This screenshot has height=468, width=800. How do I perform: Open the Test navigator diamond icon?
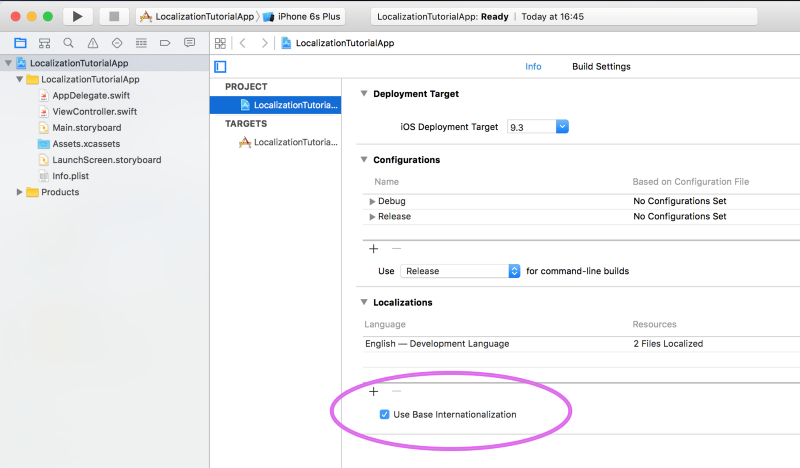coord(117,43)
